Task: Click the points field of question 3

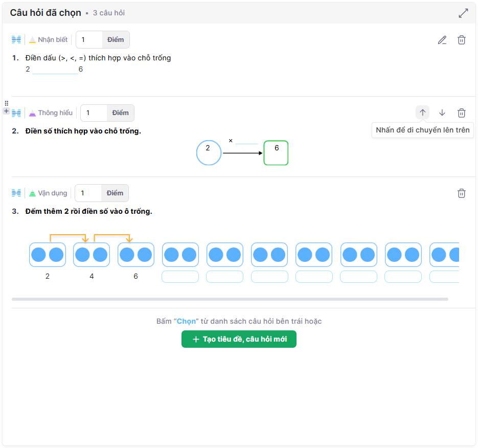Action: [88, 193]
